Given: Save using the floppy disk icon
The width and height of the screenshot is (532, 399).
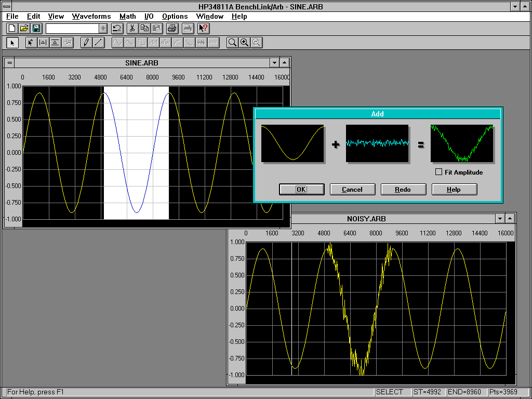Looking at the screenshot, I should (36, 28).
